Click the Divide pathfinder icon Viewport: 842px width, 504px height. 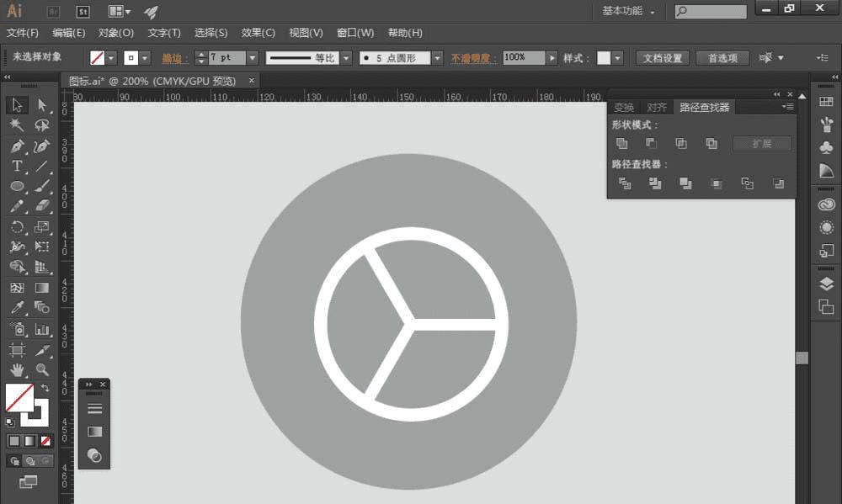(x=625, y=183)
